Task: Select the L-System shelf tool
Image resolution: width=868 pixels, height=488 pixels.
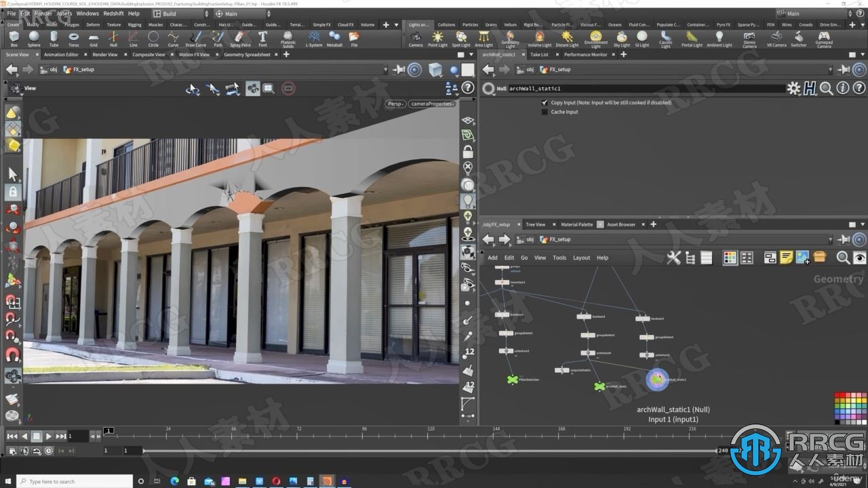Action: click(x=314, y=39)
